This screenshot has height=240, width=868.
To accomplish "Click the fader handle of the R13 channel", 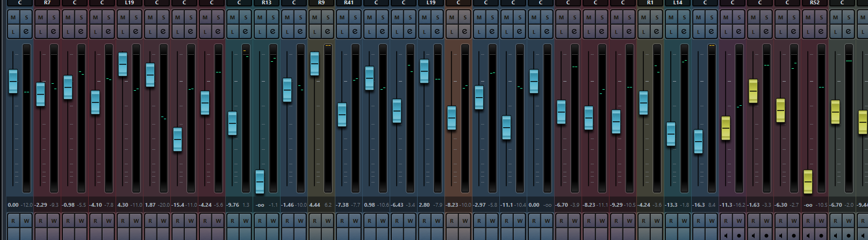I will coord(260,182).
